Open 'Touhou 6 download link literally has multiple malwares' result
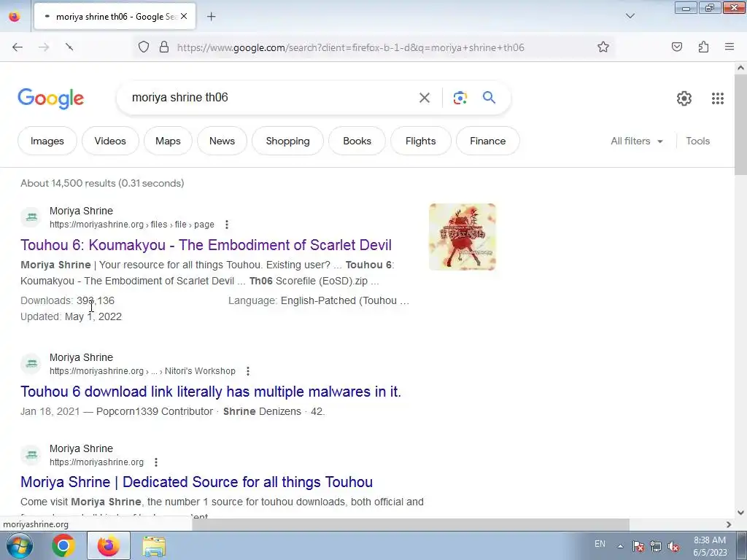 point(211,392)
